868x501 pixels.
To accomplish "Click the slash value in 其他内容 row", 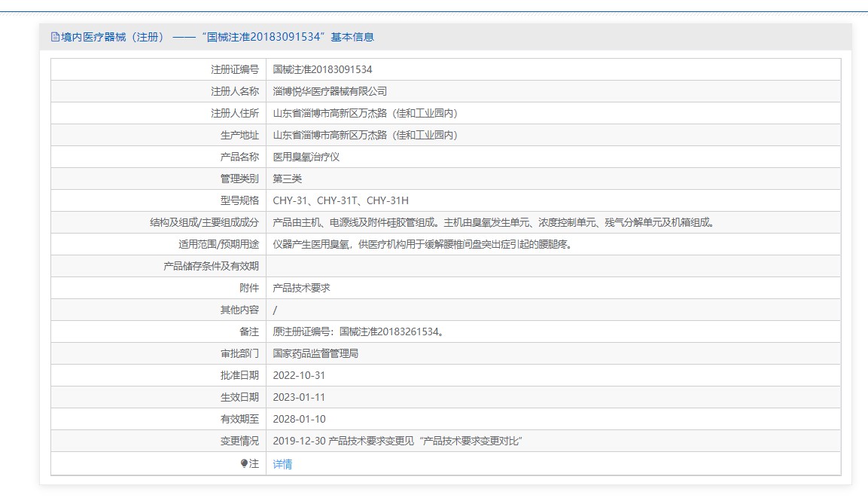I will coord(275,310).
